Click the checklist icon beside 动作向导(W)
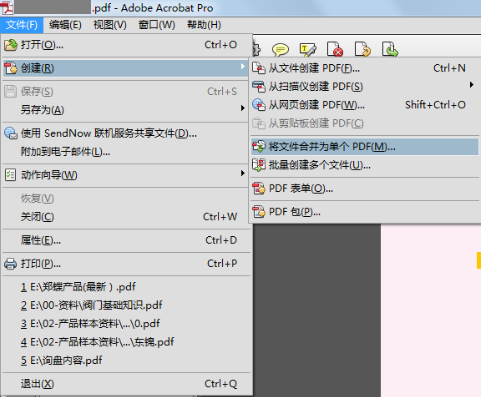The image size is (481, 397). 10,175
